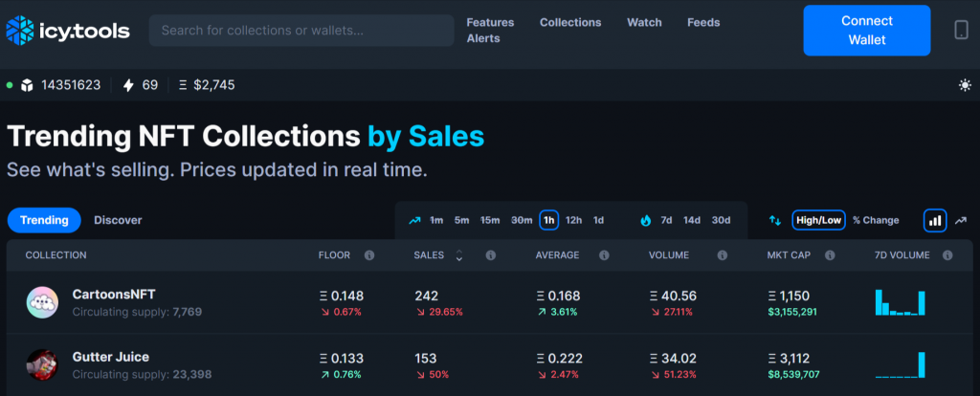Click the COLLECTION column header
Image resolution: width=980 pixels, height=396 pixels.
click(x=56, y=255)
